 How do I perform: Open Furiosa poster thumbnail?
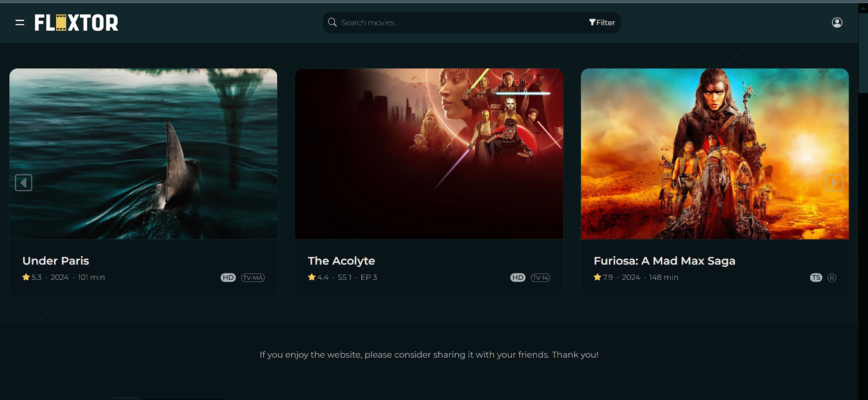[x=715, y=154]
